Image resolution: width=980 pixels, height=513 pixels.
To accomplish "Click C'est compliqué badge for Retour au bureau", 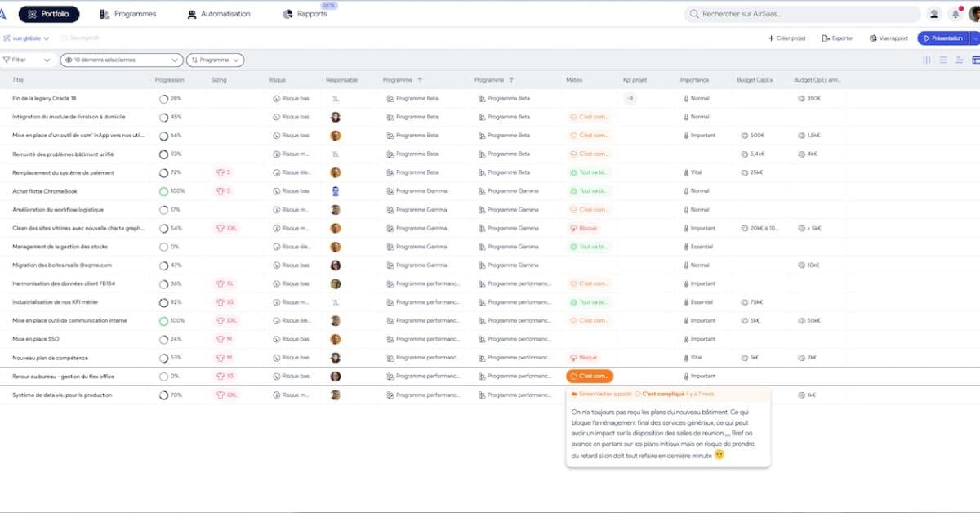I will coord(589,376).
